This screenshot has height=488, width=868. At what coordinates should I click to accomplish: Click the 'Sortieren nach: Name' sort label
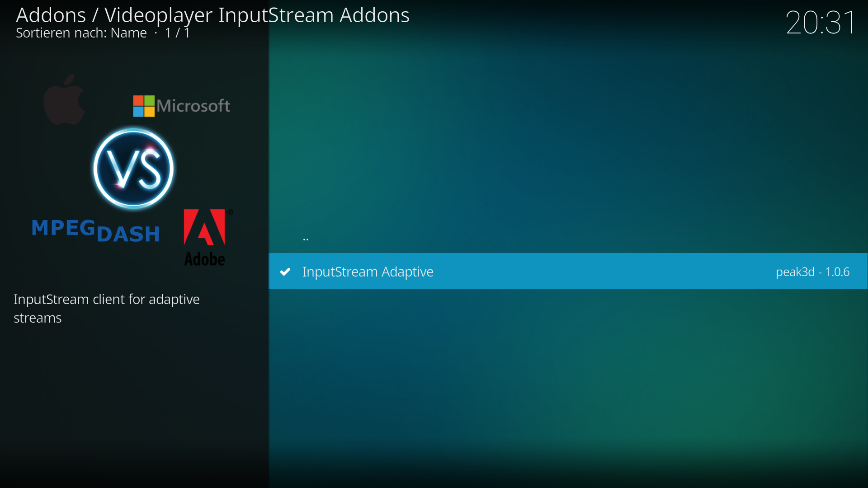click(81, 33)
